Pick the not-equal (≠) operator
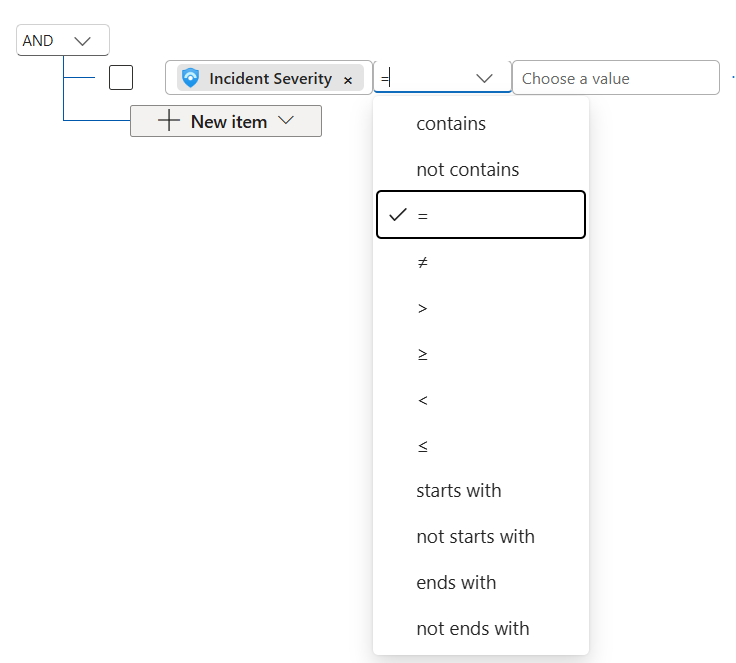The width and height of the screenshot is (736, 663). 422,262
